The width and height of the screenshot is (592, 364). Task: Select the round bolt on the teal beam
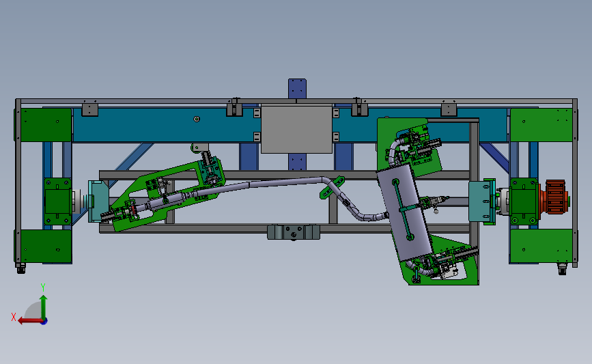pyautogui.click(x=197, y=119)
